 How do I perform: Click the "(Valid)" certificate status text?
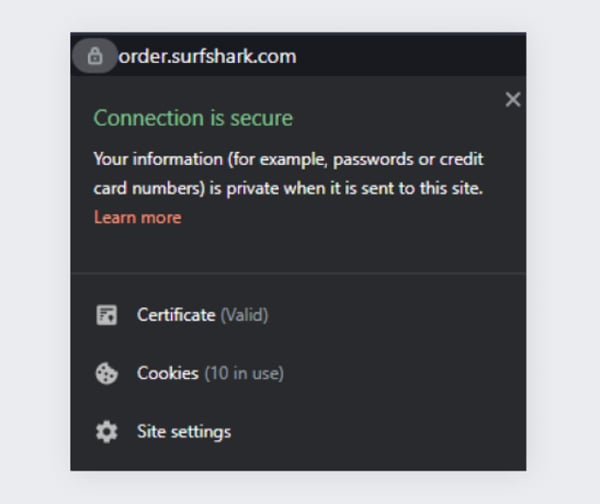pos(244,315)
